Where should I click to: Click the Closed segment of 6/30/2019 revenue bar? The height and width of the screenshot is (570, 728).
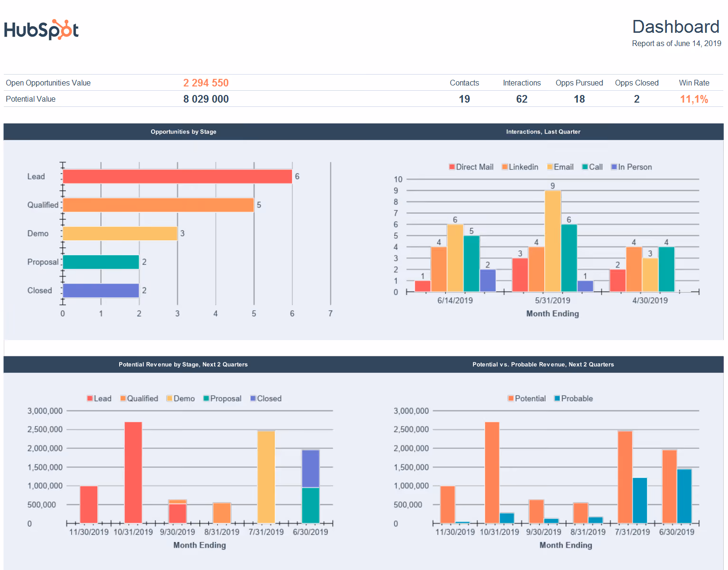pyautogui.click(x=311, y=468)
